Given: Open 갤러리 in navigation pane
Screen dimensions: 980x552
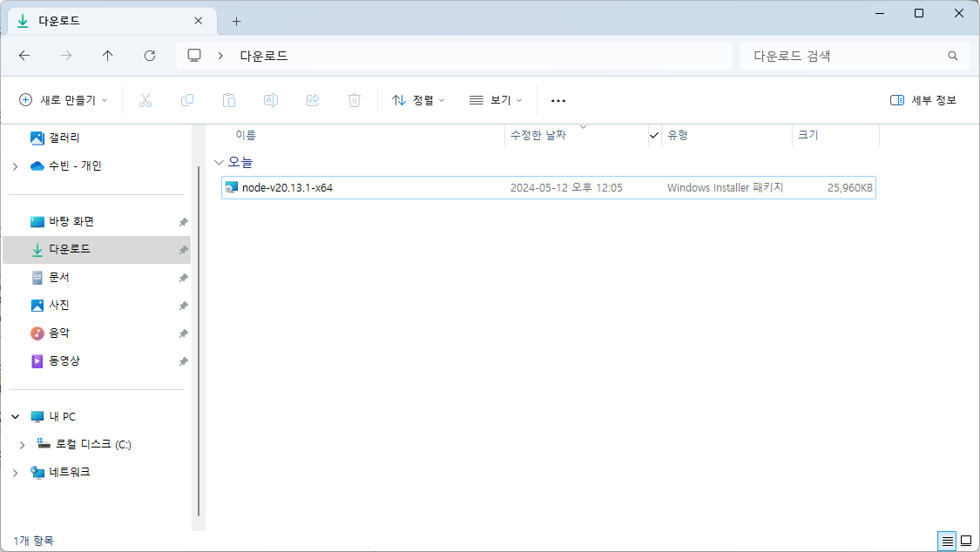Looking at the screenshot, I should pyautogui.click(x=64, y=138).
